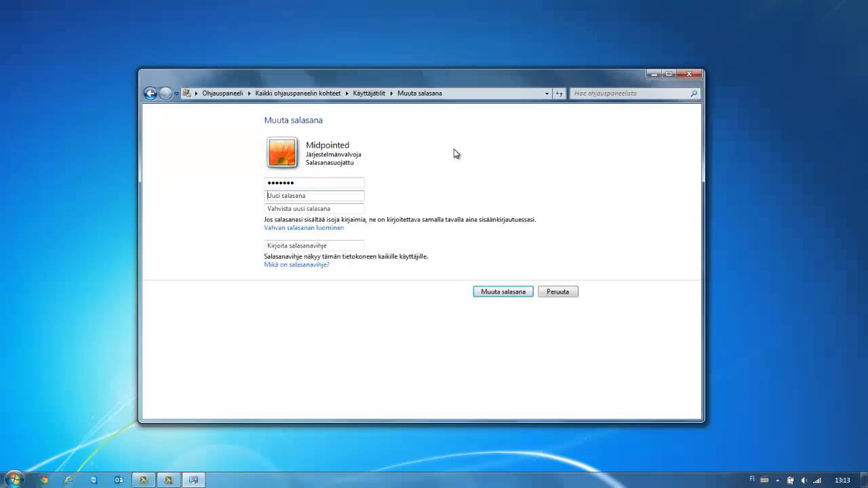Image resolution: width=868 pixels, height=488 pixels.
Task: Click the 13:13 clock in the tray
Action: point(842,480)
